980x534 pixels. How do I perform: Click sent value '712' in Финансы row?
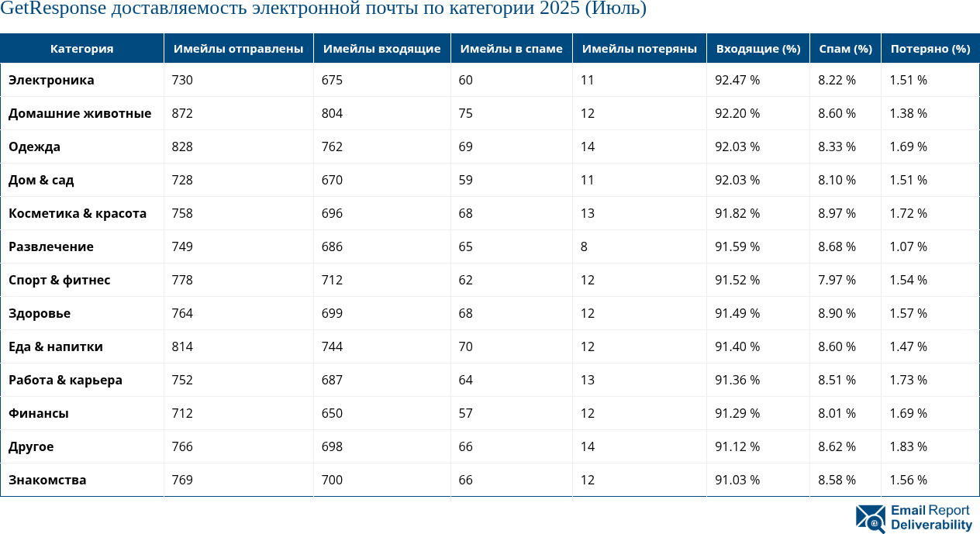point(182,413)
